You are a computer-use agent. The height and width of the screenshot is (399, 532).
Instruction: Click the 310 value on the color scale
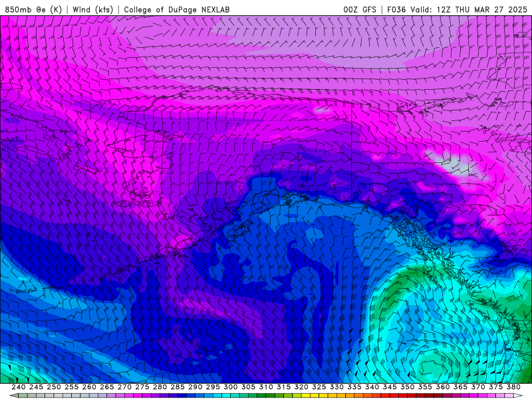pyautogui.click(x=265, y=387)
